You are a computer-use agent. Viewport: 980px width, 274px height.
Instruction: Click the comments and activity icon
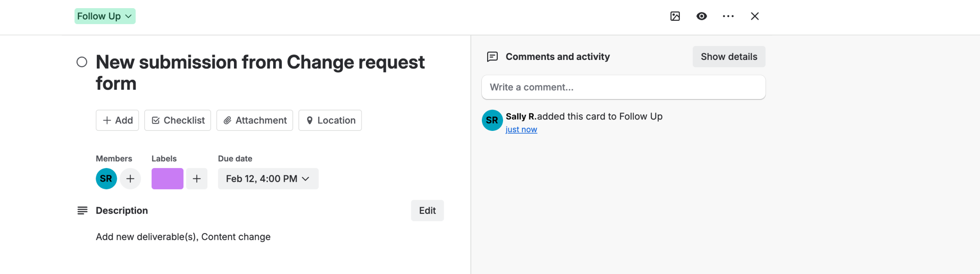pos(492,56)
